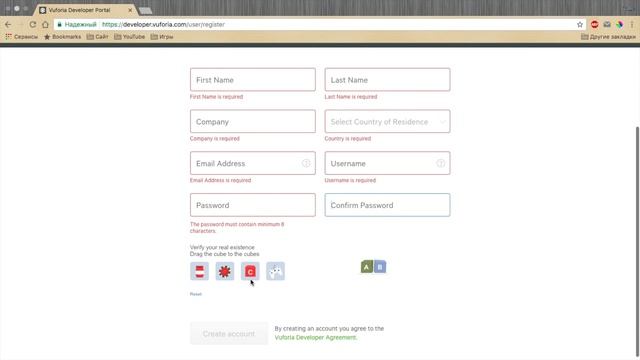Open the Сайт bookmarks folder
Image resolution: width=640 pixels, height=360 pixels.
point(97,37)
